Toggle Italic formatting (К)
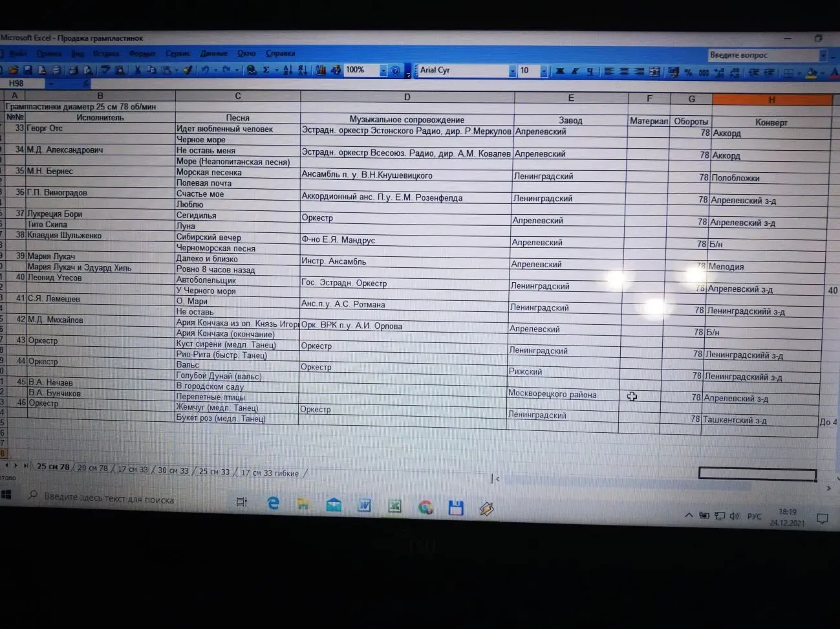This screenshot has width=840, height=629. [575, 71]
